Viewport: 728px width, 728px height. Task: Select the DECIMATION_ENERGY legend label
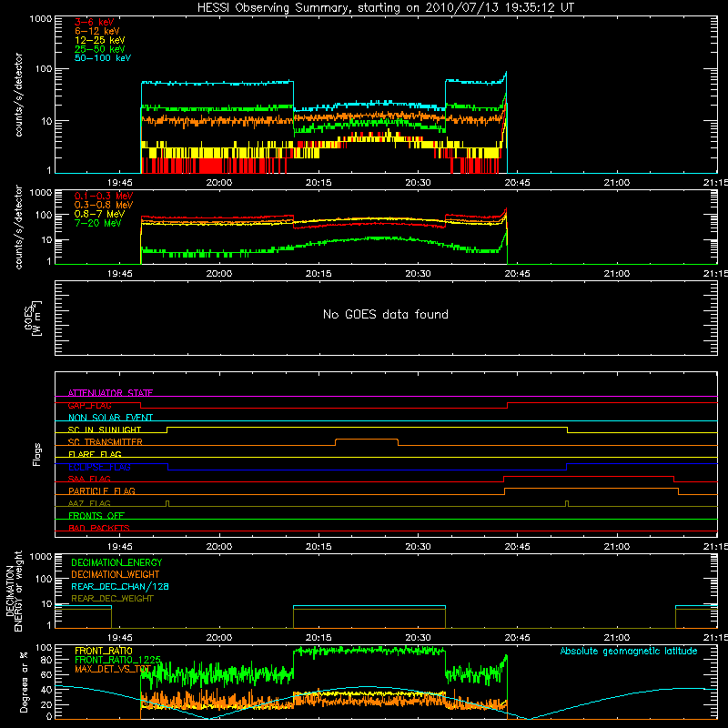tap(116, 562)
